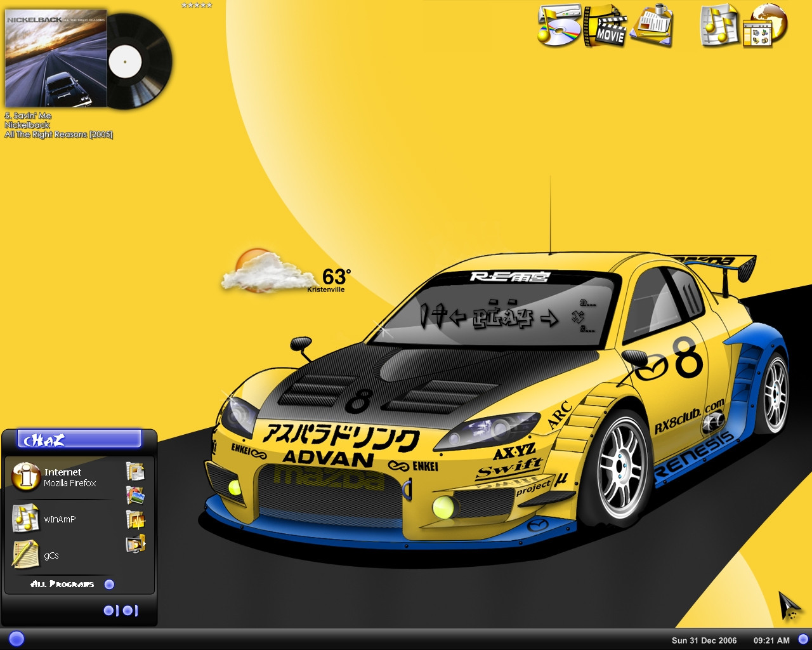
Task: Launch the wInAmP menu entry
Action: (x=60, y=519)
